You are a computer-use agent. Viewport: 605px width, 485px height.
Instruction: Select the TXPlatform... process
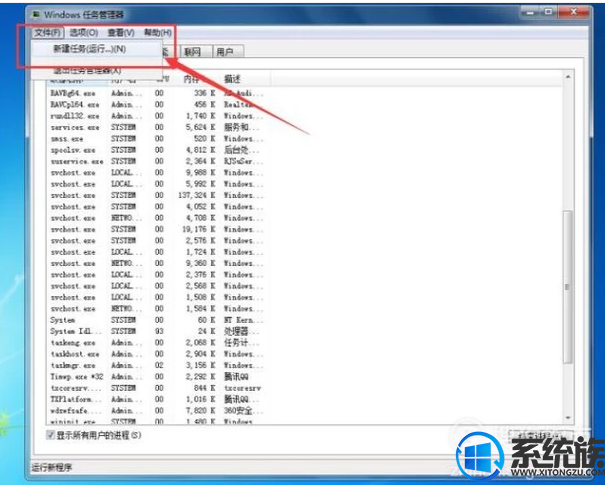[157, 399]
